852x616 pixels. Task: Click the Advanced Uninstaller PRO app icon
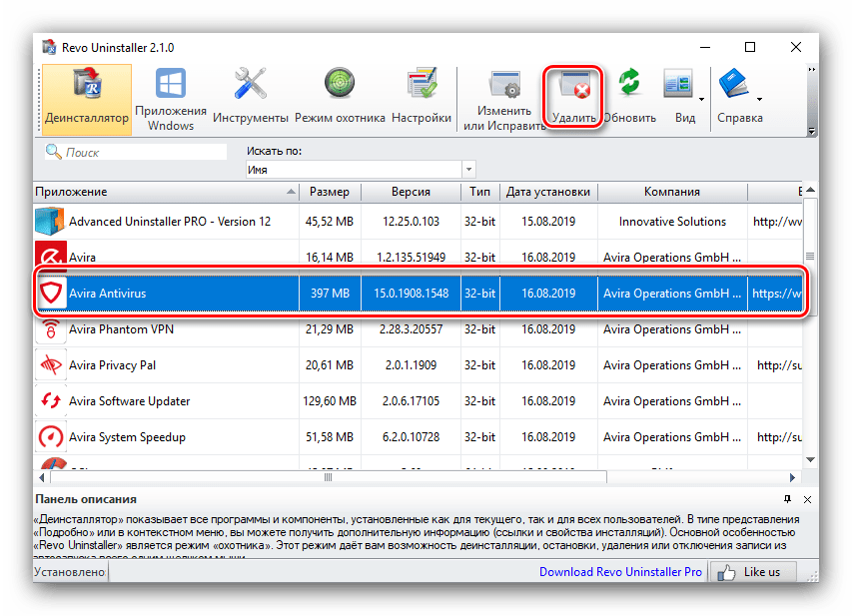(x=50, y=221)
